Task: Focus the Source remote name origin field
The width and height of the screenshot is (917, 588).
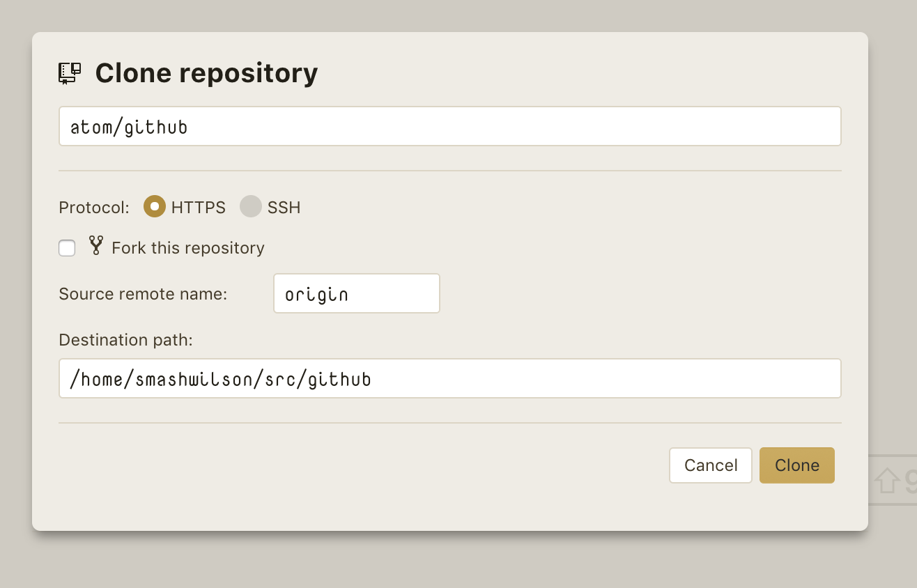Action: pyautogui.click(x=356, y=293)
